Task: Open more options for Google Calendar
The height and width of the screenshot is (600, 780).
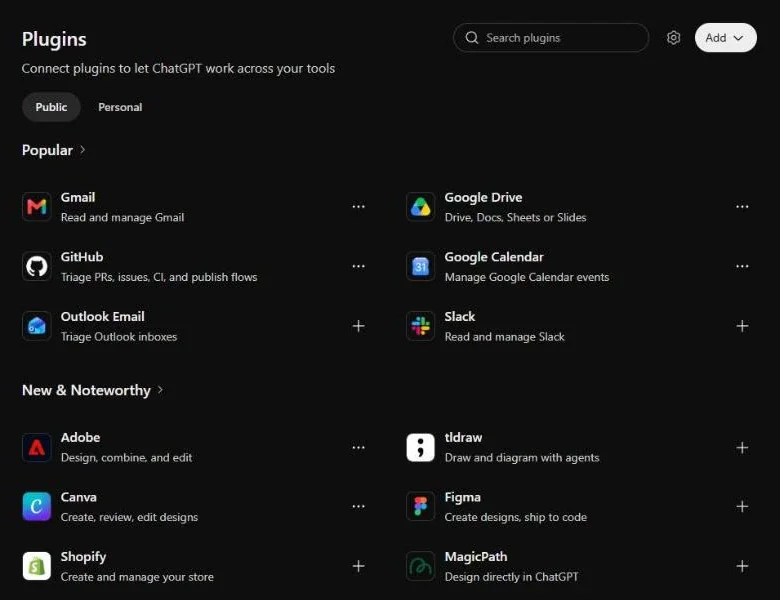Action: (742, 266)
